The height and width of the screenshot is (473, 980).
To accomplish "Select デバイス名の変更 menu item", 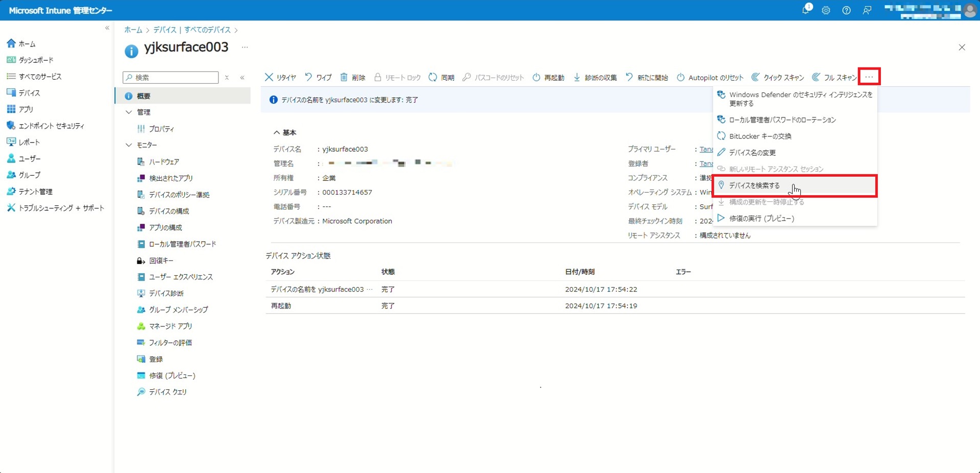I will 795,153.
